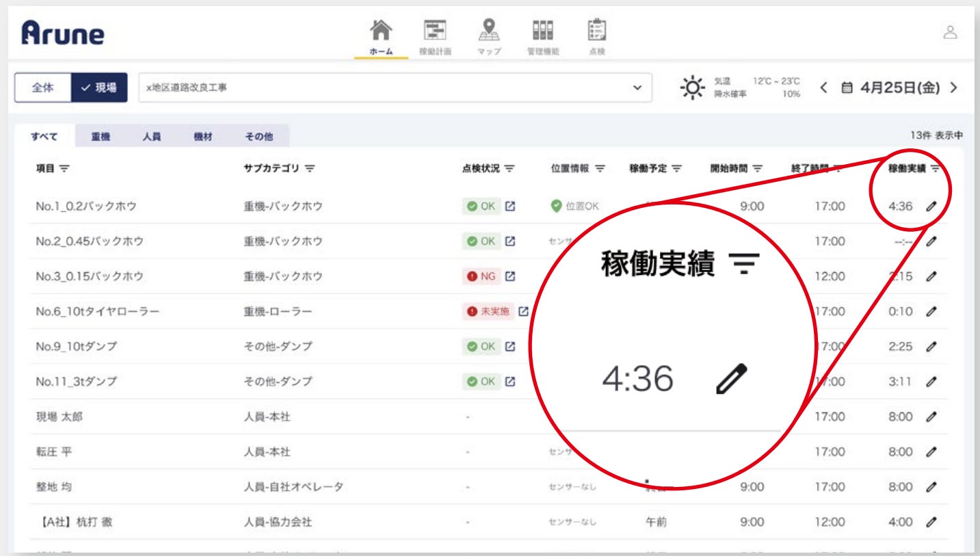Open the 位置情報 column filter
The height and width of the screenshot is (556, 980).
click(600, 168)
